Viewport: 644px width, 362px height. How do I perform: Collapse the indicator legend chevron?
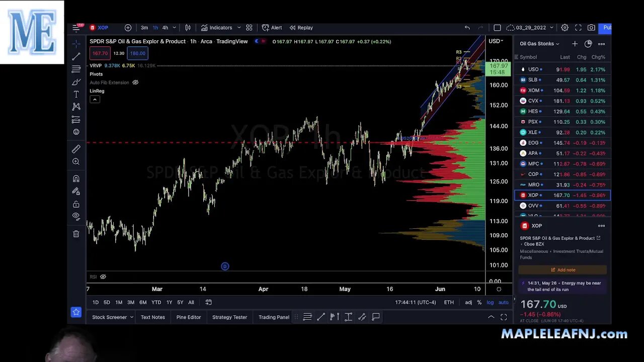click(x=94, y=100)
